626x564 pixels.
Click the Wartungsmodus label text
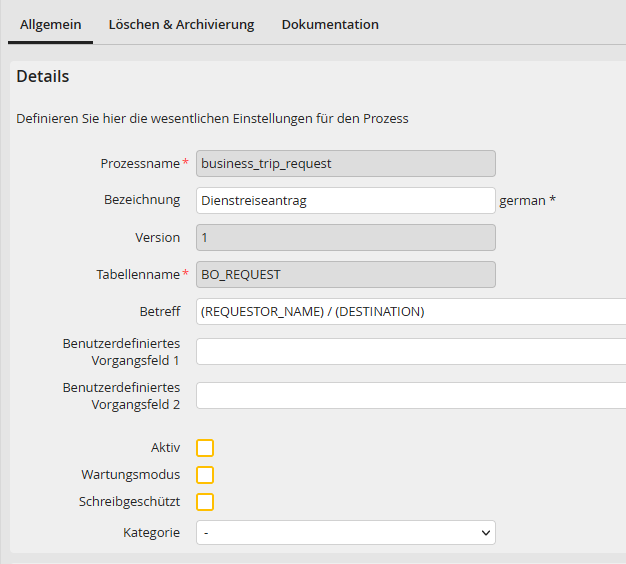130,475
